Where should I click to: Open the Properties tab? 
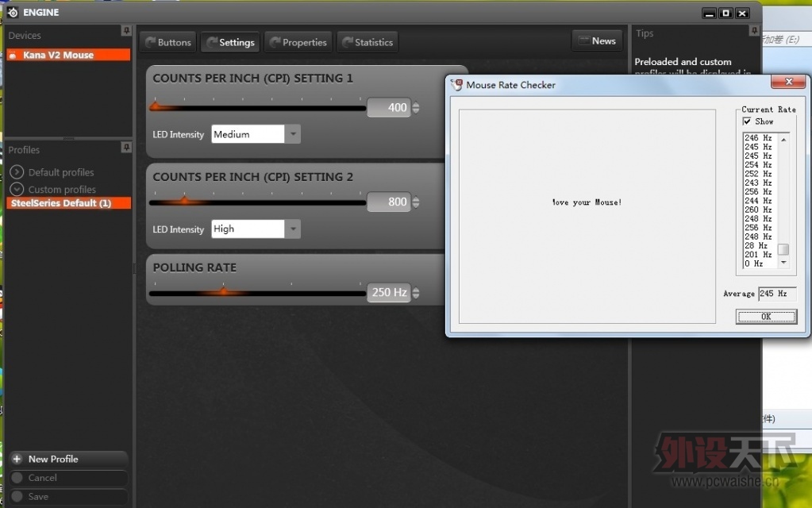click(x=298, y=42)
